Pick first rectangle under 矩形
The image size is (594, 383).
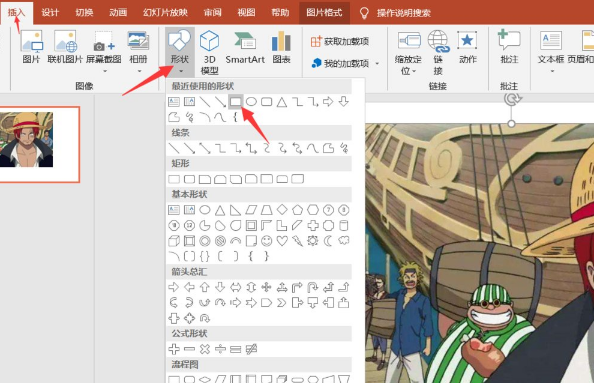(x=174, y=179)
